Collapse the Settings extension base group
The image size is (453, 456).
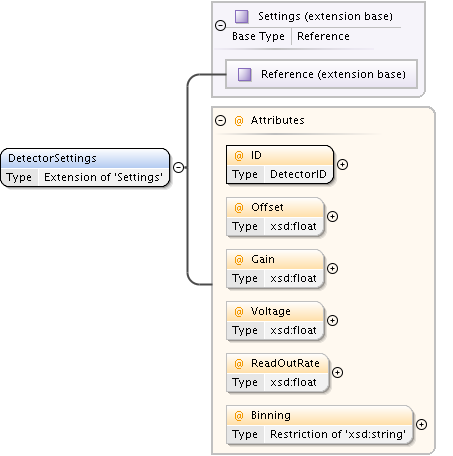pos(221,25)
